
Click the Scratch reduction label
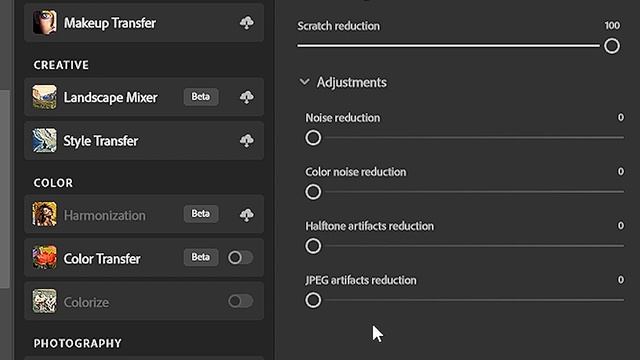coord(338,26)
